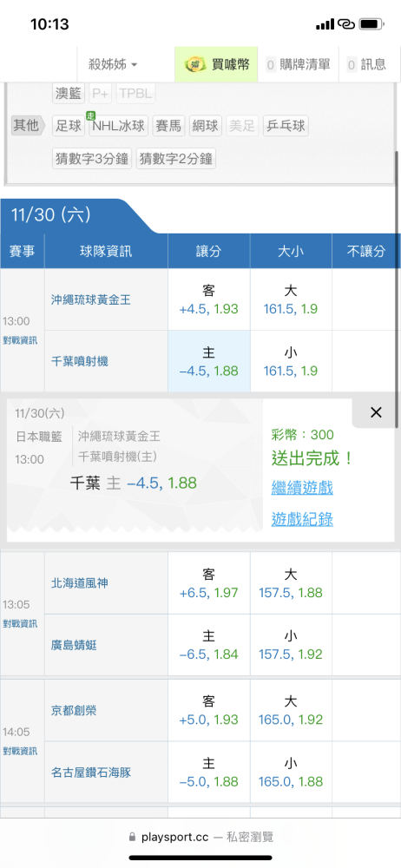Tap the playsport.cc address bar
Screen dimensions: 401x868
(200, 837)
